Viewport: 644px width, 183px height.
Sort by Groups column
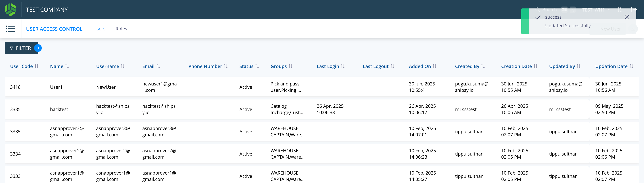[290, 66]
